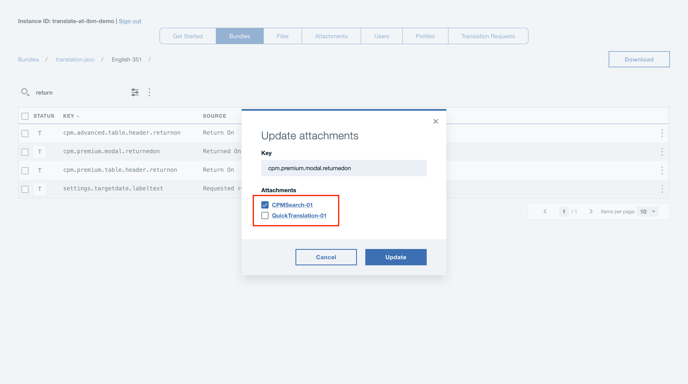The image size is (688, 384).
Task: Click the Key input field in dialog
Action: coord(344,168)
